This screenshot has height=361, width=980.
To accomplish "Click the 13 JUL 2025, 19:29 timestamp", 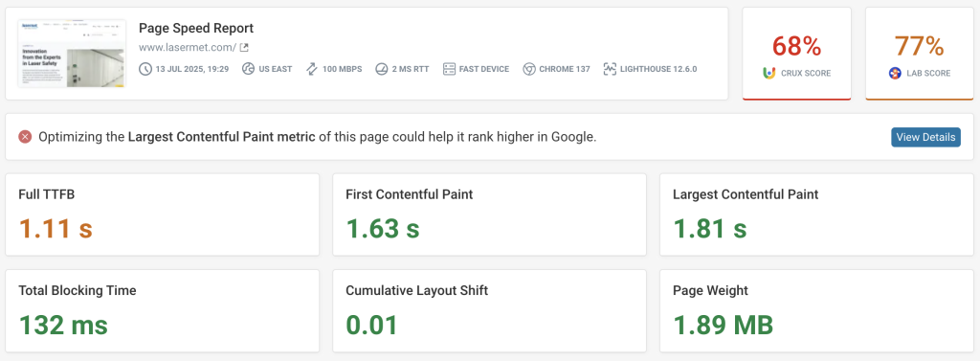I will pyautogui.click(x=191, y=69).
